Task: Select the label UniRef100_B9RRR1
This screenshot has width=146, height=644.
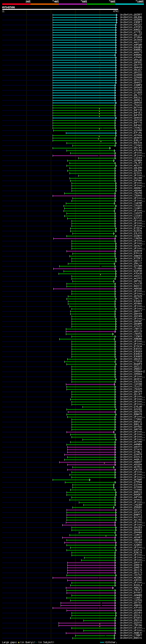Action: [x=131, y=50]
